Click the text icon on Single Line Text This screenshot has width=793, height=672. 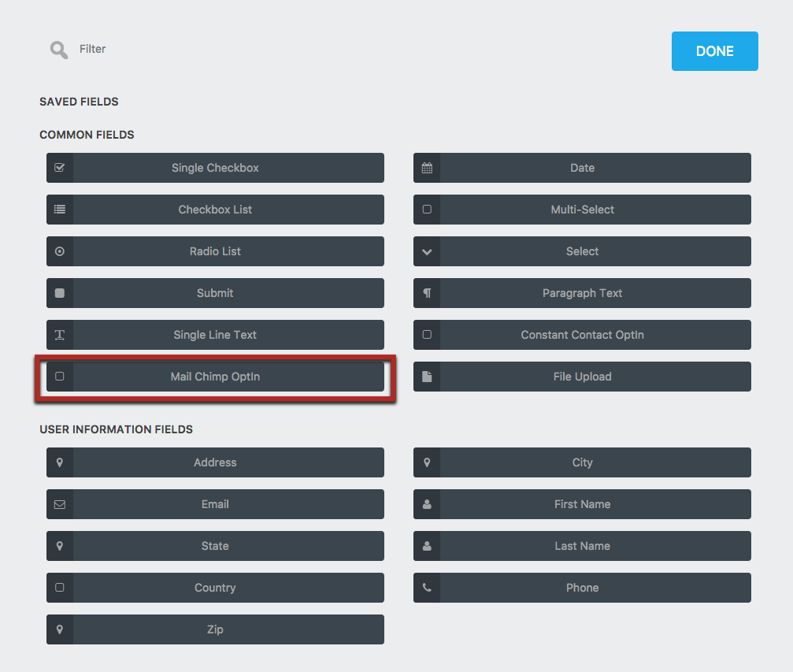point(60,335)
